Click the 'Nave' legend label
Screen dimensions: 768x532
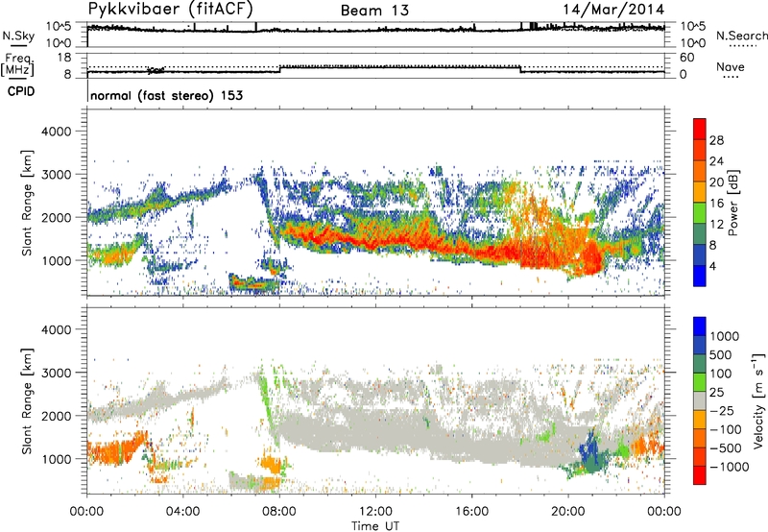click(730, 66)
